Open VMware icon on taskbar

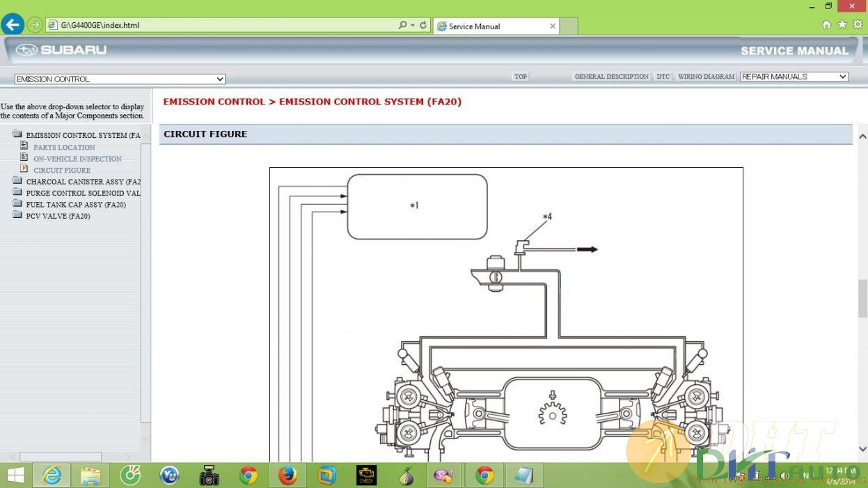326,475
